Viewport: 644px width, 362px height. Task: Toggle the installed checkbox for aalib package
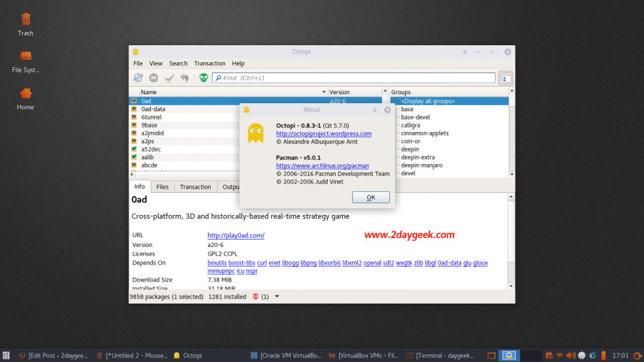coord(133,157)
